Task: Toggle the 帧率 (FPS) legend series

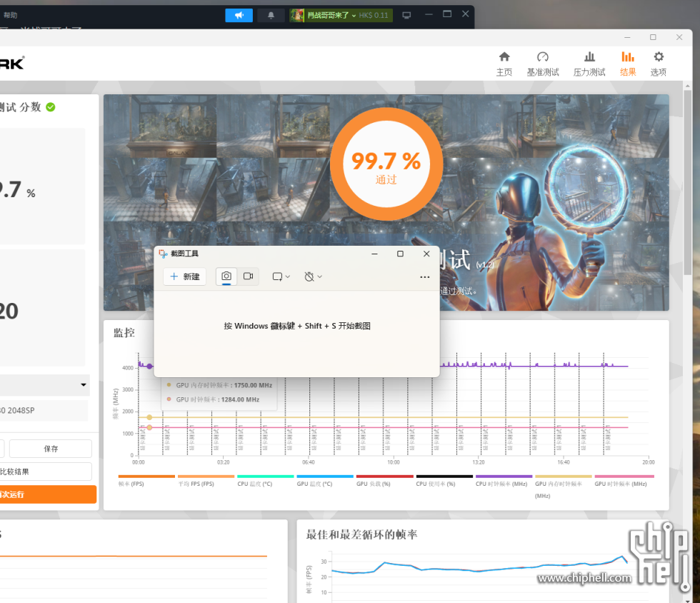Action: [146, 481]
